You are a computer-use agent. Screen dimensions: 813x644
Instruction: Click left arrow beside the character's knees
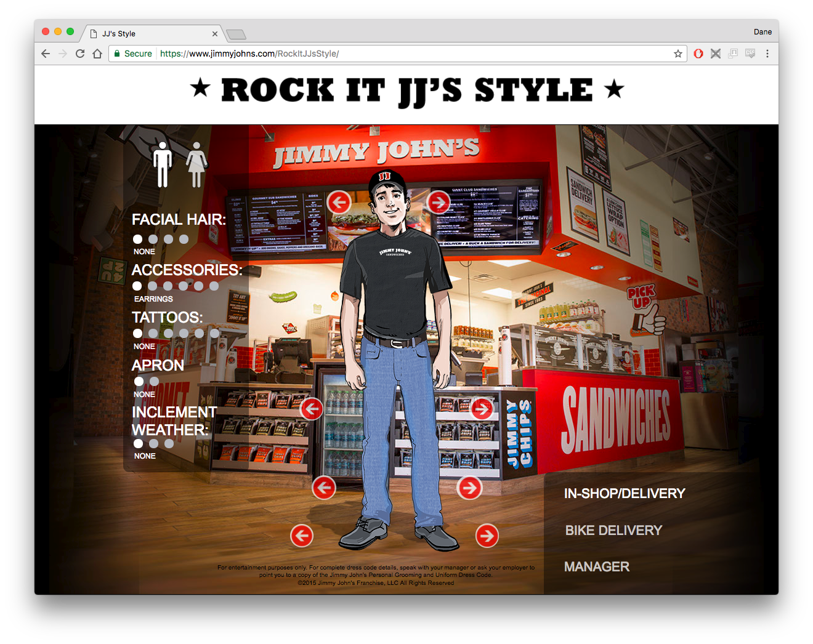(x=324, y=488)
